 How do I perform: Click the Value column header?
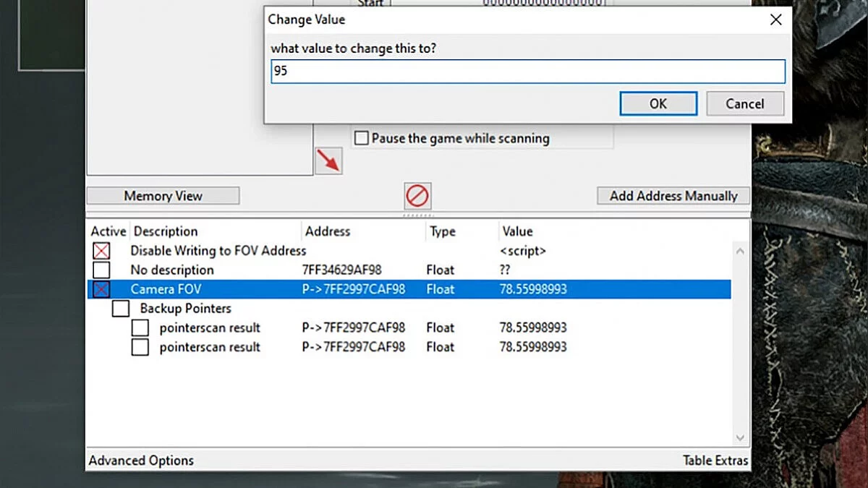517,231
